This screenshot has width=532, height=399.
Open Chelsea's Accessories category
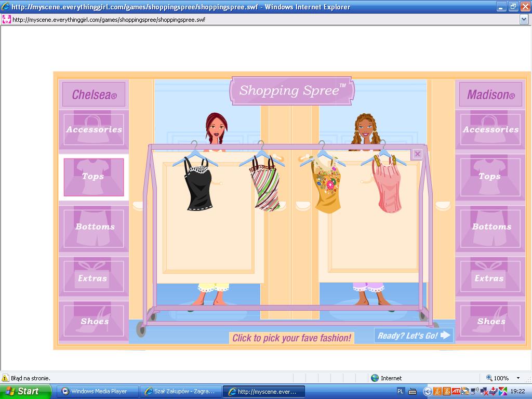94,129
